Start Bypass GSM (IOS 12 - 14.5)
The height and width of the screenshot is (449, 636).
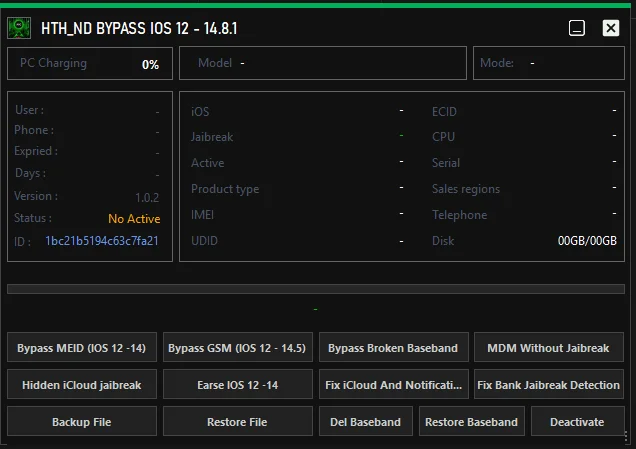238,348
